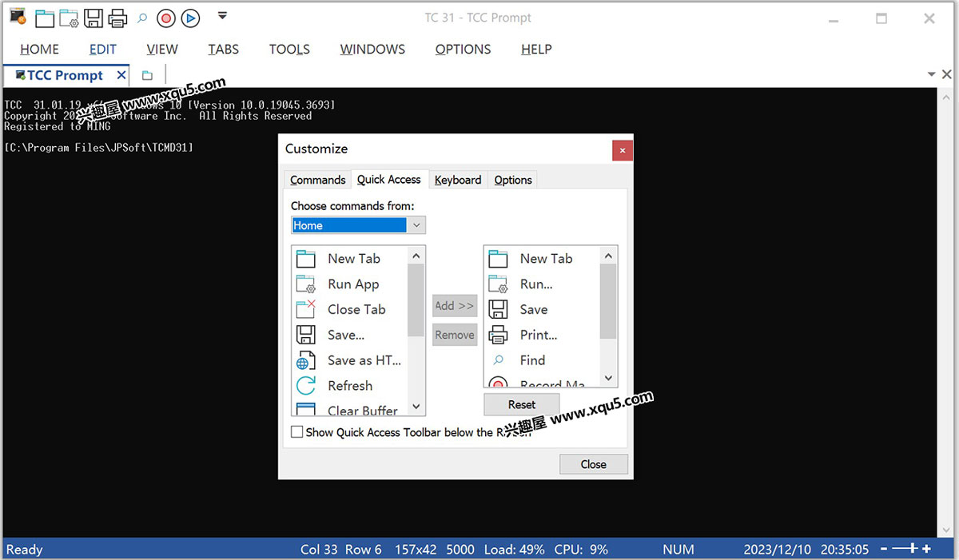Select Save as HT... in commands list

pos(349,360)
